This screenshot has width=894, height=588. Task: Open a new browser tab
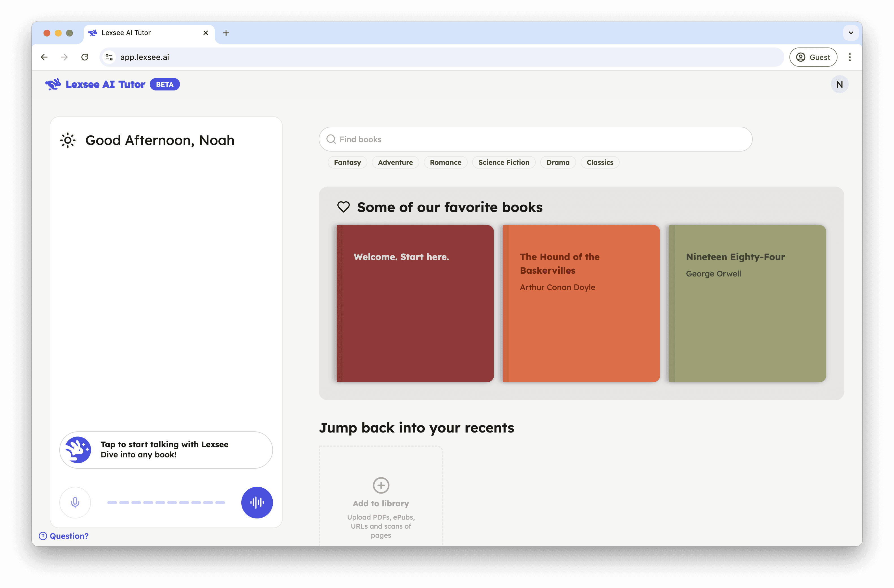click(x=226, y=33)
